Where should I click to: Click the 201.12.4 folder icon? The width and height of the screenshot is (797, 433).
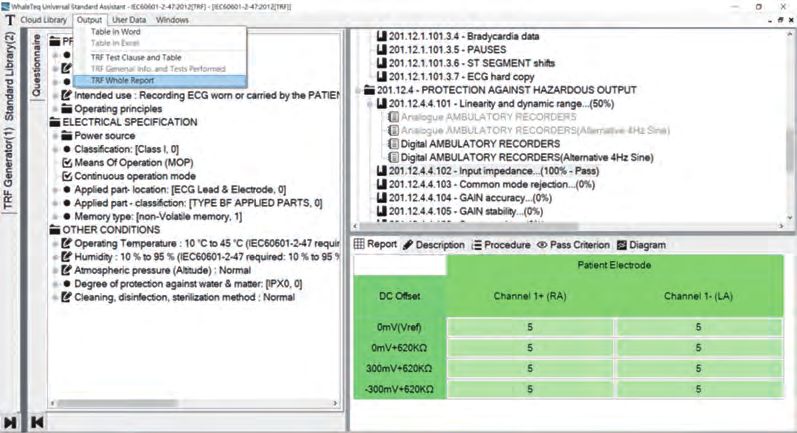pyautogui.click(x=370, y=90)
